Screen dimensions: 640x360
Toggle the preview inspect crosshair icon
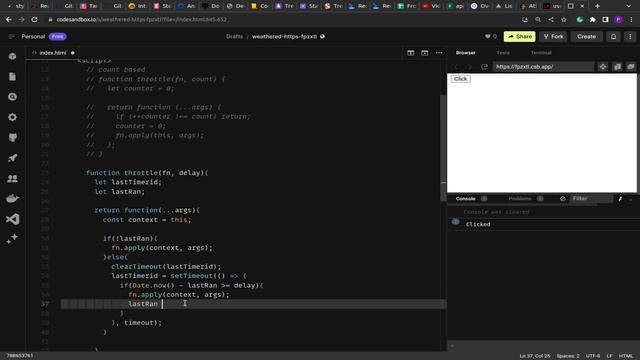coord(603,67)
